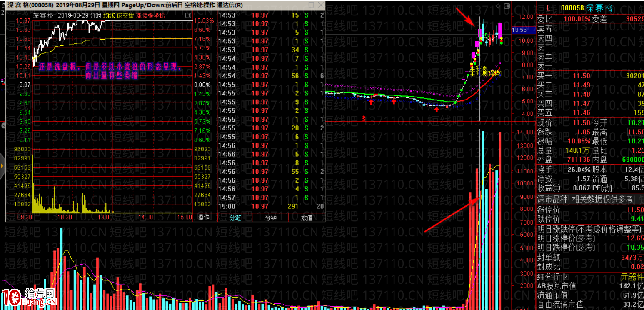
Task: Click the 收益(二) value 0.067
Action: click(581, 188)
